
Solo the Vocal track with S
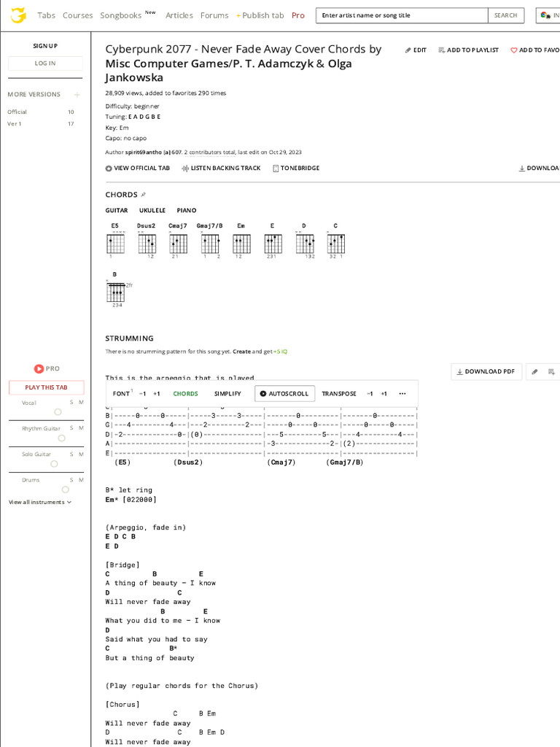(x=72, y=403)
